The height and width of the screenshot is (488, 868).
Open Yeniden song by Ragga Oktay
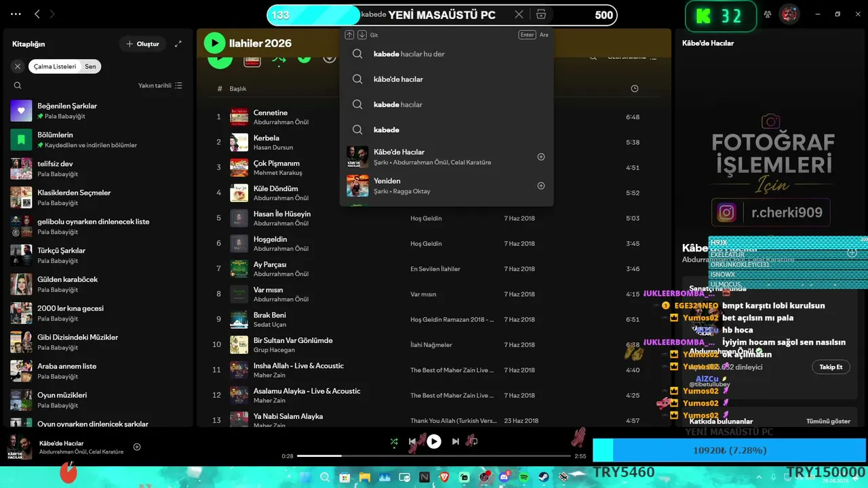point(446,186)
